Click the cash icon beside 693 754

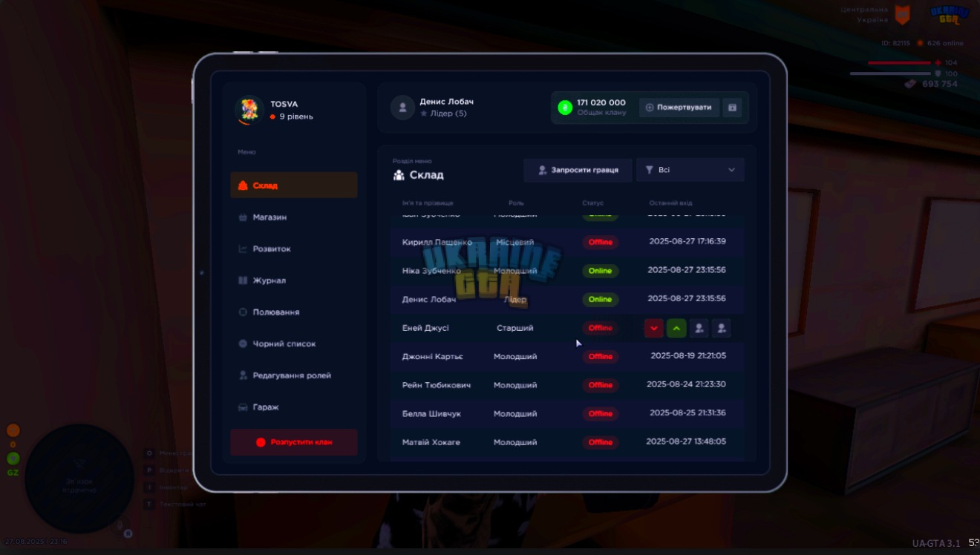coord(910,85)
